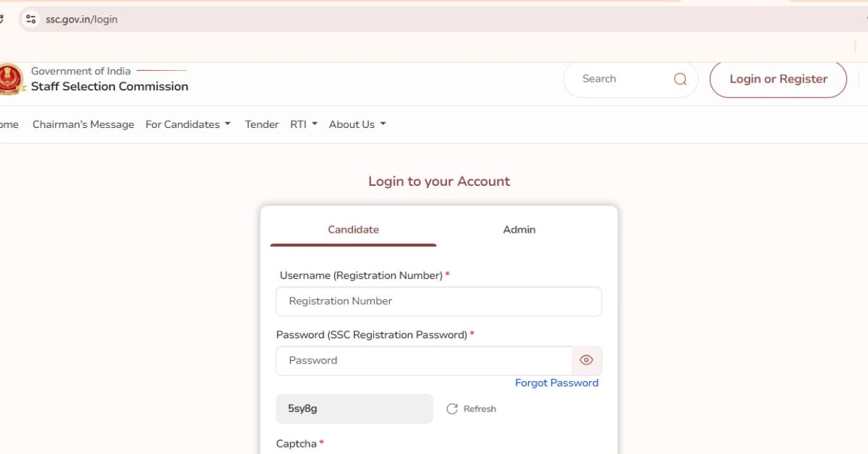Screen dimensions: 868x454
Task: Click the site settings icon in address bar
Action: click(x=30, y=20)
